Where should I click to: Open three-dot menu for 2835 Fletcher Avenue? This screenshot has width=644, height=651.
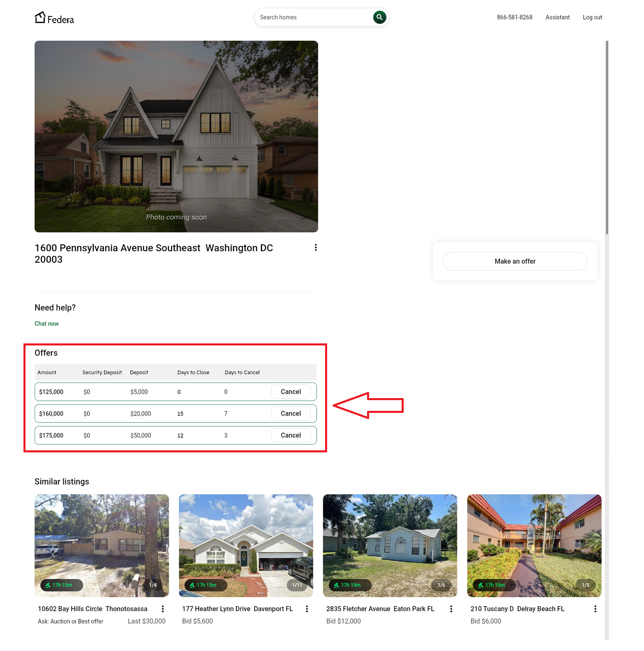coord(451,609)
